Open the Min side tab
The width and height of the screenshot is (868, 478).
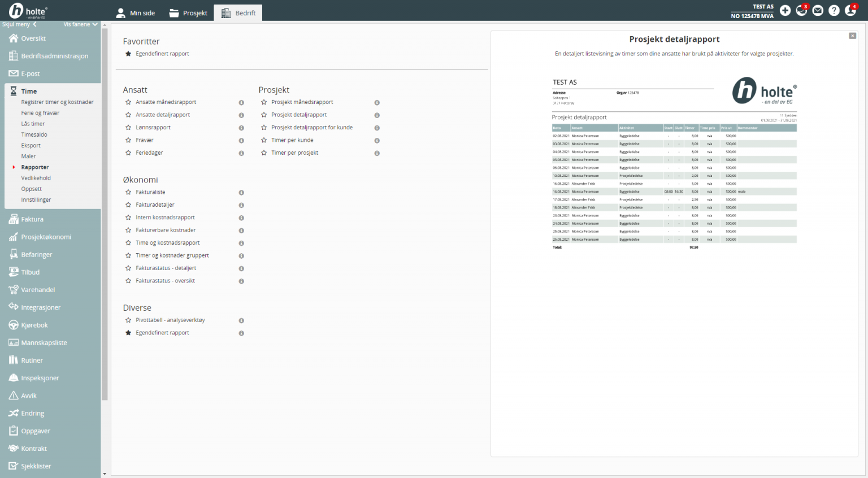[x=136, y=13]
